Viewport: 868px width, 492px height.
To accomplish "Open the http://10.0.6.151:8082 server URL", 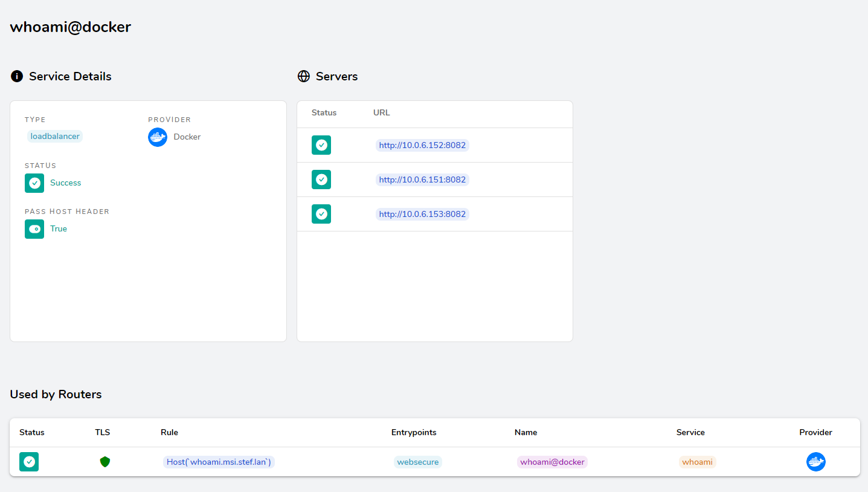I will click(422, 180).
